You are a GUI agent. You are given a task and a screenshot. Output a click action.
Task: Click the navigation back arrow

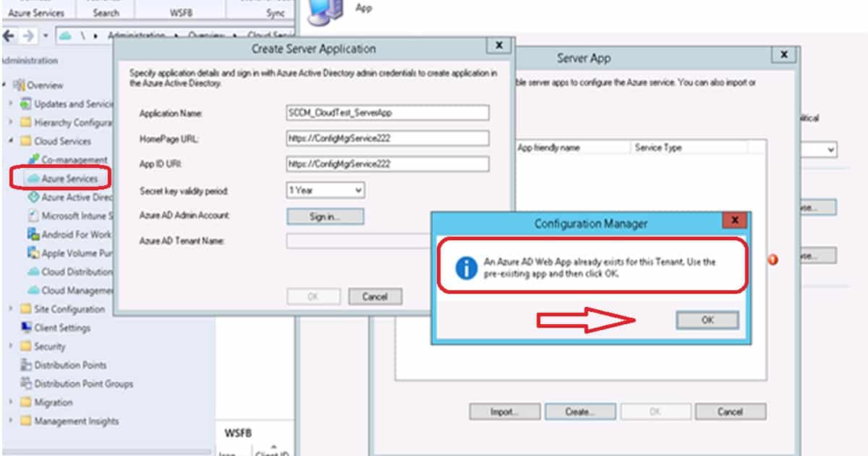(x=9, y=35)
